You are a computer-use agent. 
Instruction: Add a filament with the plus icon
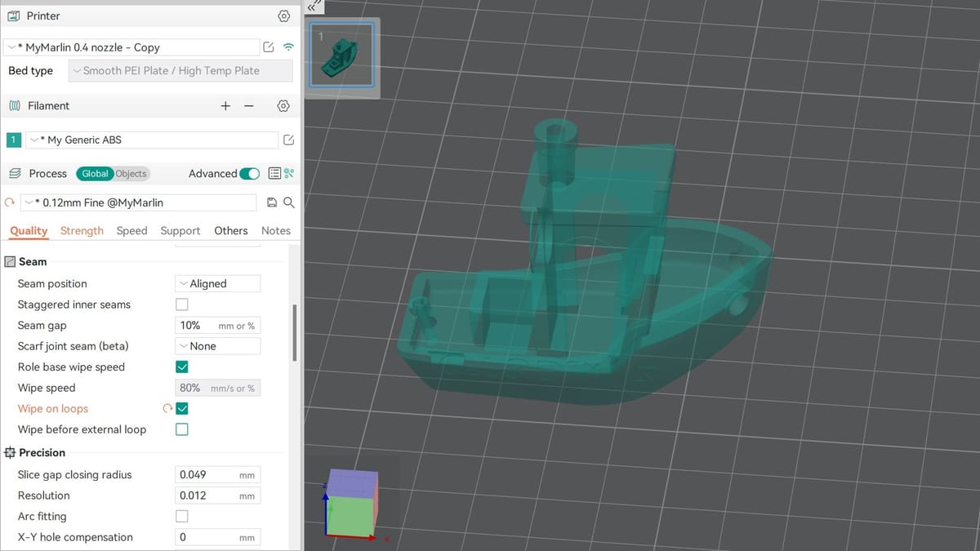pos(226,106)
